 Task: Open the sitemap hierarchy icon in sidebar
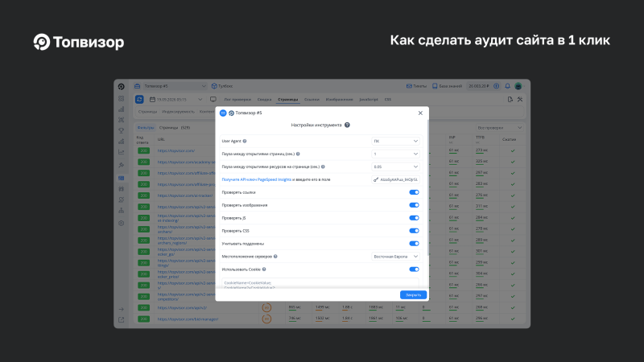point(122,211)
